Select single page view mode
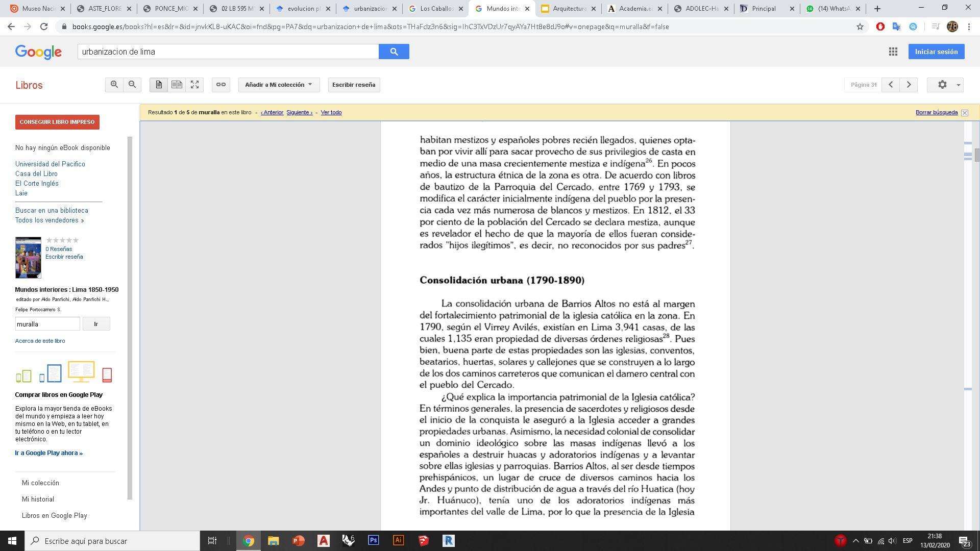This screenshot has width=980, height=551. point(159,85)
